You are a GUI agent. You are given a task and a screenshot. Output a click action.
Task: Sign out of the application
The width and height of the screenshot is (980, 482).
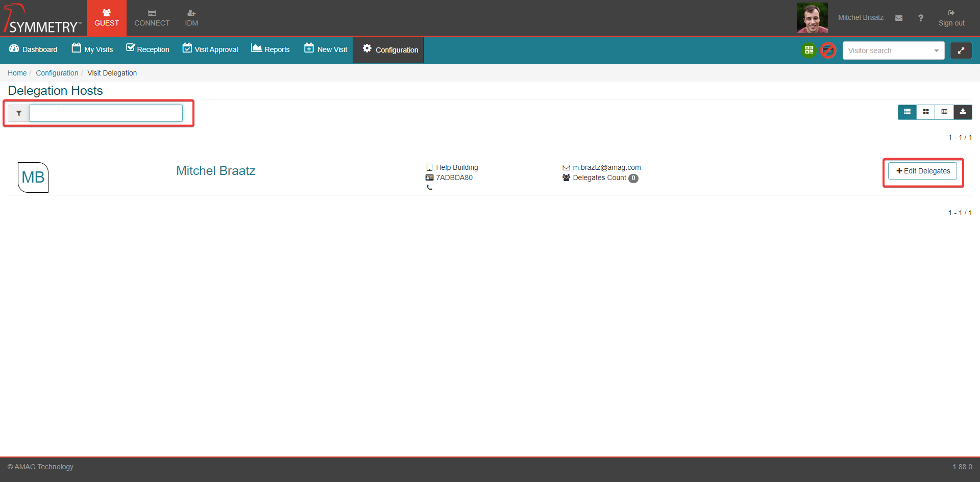coord(951,18)
